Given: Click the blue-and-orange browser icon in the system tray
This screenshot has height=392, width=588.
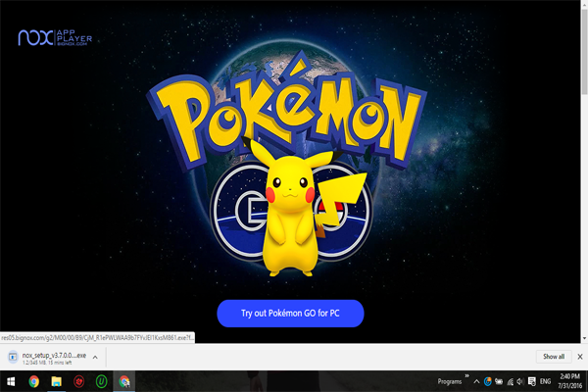Looking at the screenshot, I should (x=487, y=382).
